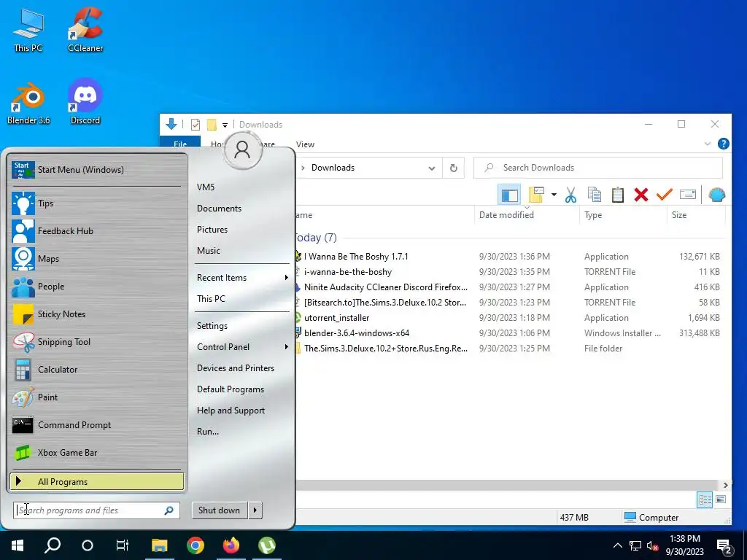
Task: Show hidden system tray icons
Action: (617, 545)
